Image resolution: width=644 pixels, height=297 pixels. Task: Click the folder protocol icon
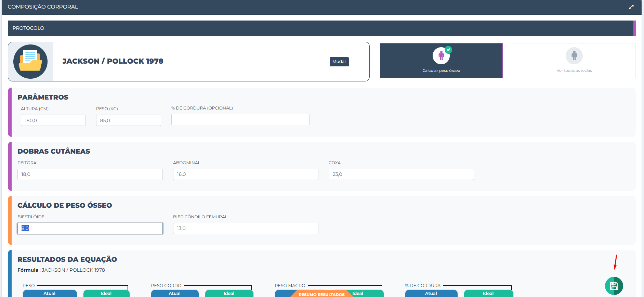(x=30, y=62)
